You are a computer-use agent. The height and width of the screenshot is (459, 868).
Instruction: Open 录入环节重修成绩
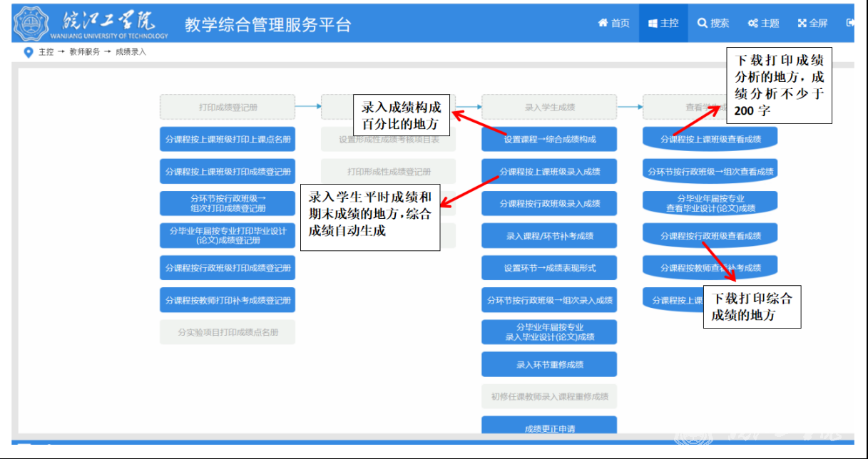tap(549, 364)
